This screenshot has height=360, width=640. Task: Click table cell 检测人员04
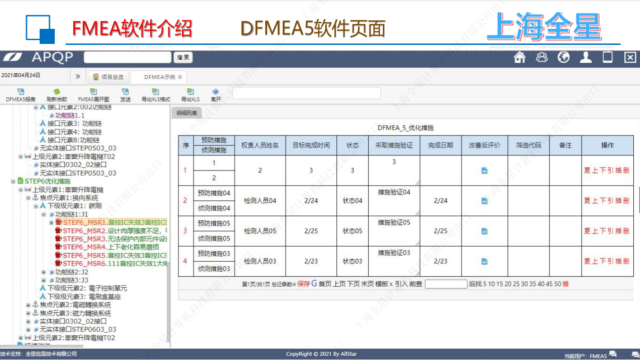(260, 201)
